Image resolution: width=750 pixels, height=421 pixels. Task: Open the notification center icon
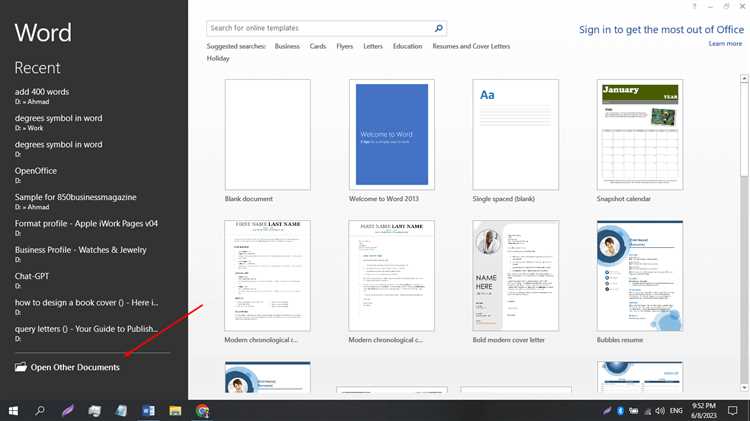734,410
